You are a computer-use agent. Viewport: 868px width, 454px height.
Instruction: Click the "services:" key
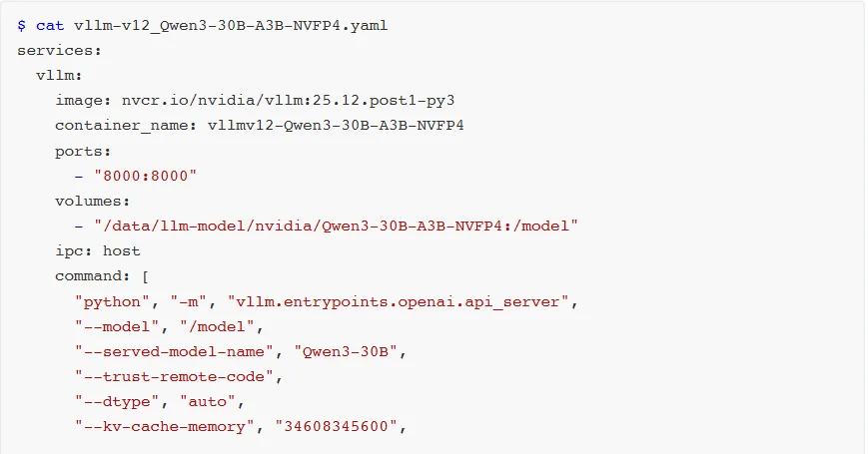pos(60,50)
